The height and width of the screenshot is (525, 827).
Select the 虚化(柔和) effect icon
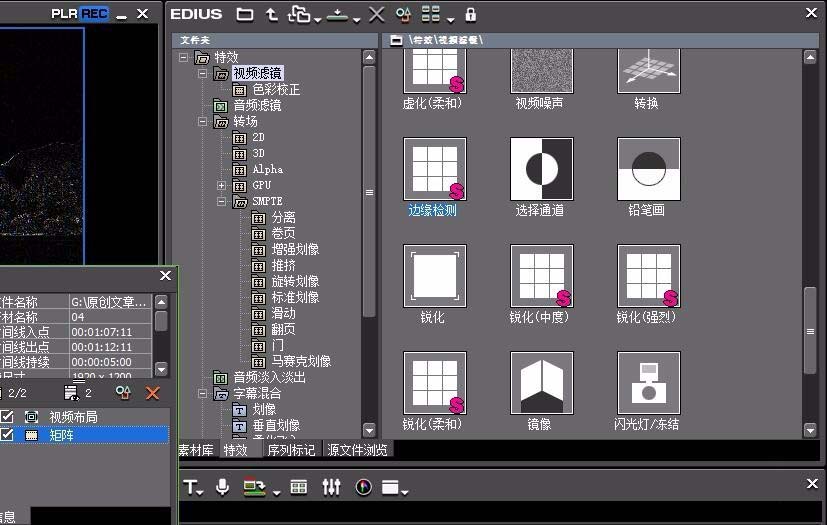[x=435, y=71]
